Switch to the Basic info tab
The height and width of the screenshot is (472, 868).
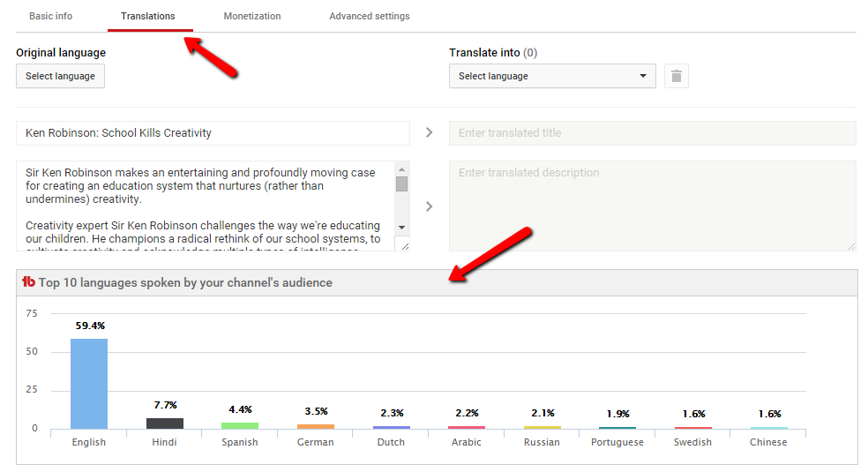pos(51,16)
